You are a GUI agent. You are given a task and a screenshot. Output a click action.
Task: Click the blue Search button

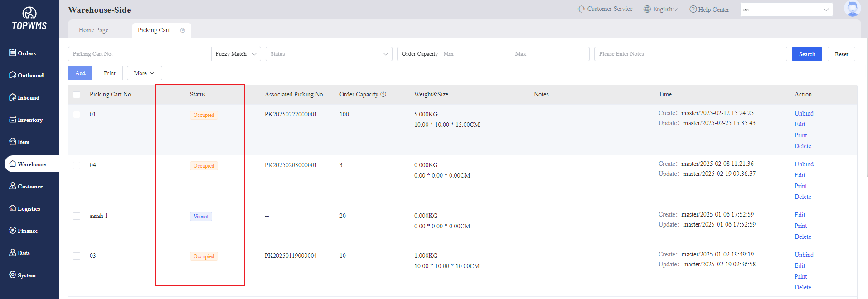806,54
